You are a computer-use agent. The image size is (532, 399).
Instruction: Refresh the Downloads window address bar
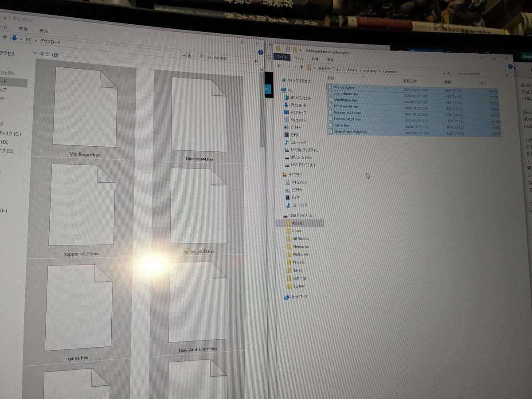click(190, 56)
